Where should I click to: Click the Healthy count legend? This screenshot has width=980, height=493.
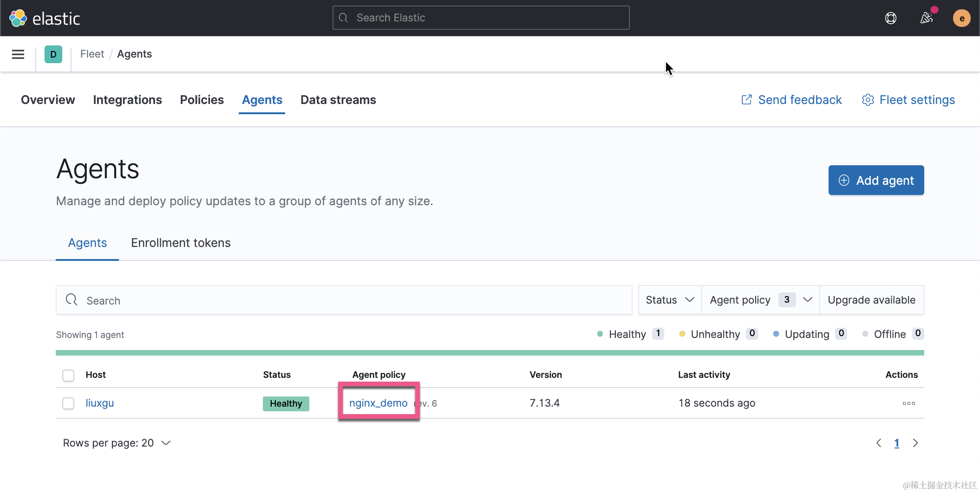(x=630, y=334)
